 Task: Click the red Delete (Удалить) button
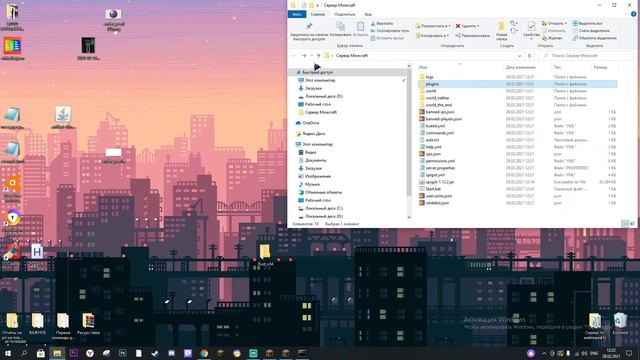[x=467, y=26]
